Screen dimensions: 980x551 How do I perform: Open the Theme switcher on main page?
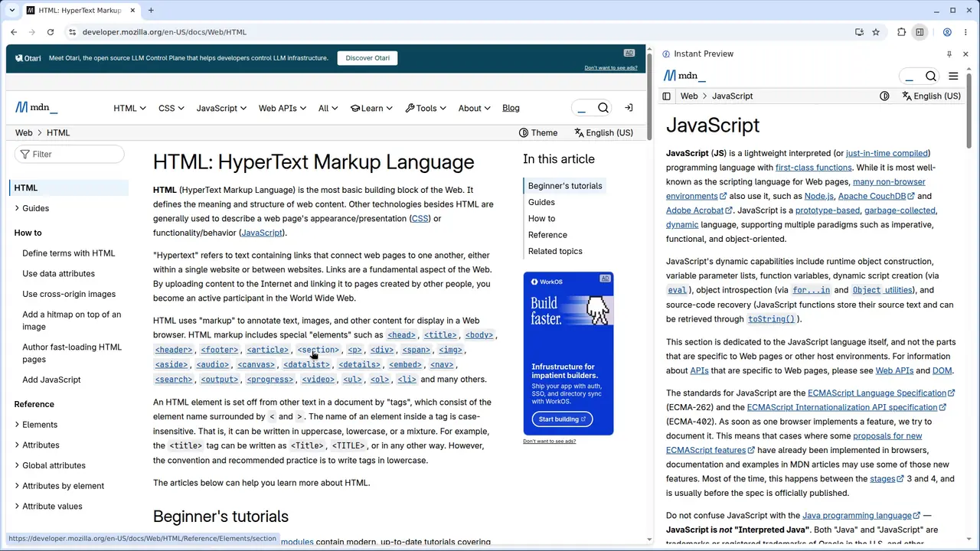[x=538, y=132]
